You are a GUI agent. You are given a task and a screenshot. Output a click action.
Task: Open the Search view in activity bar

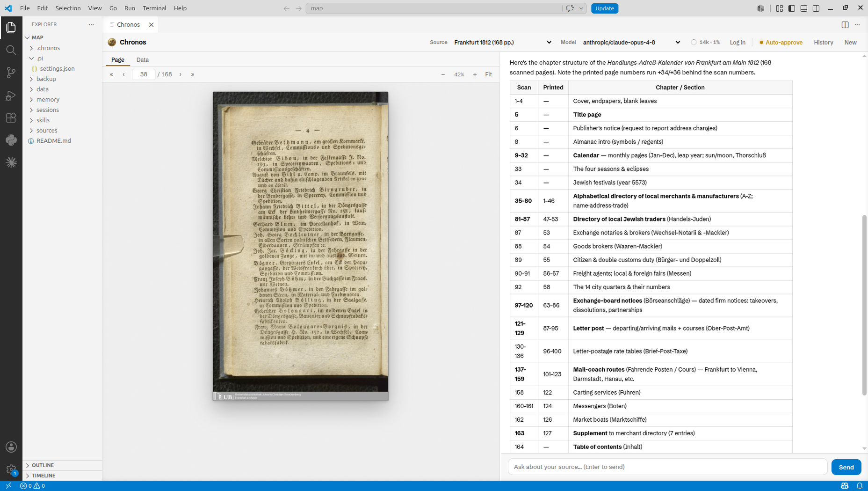tap(11, 50)
